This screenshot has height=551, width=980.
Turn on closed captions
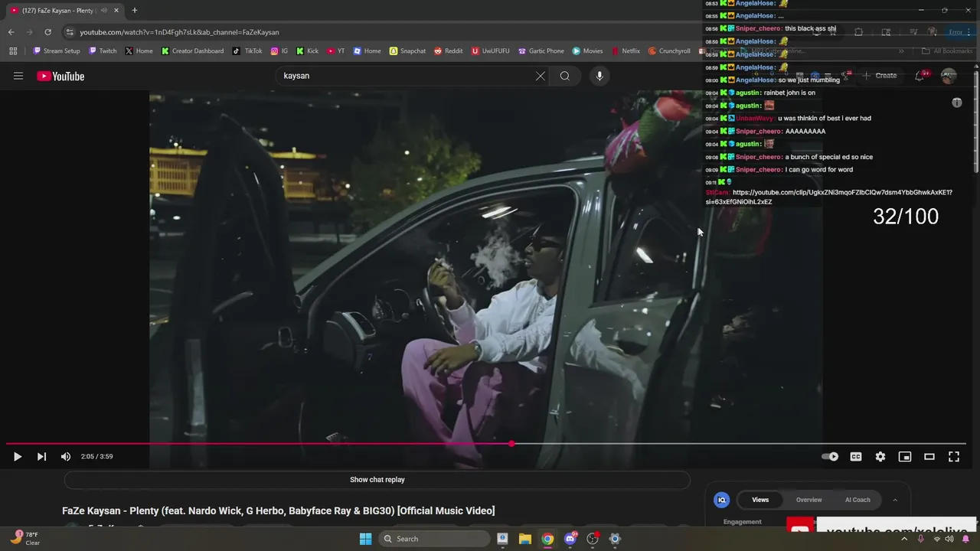click(856, 457)
